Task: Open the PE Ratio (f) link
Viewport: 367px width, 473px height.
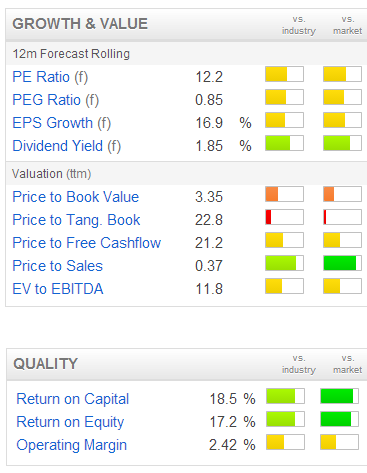Action: 50,77
